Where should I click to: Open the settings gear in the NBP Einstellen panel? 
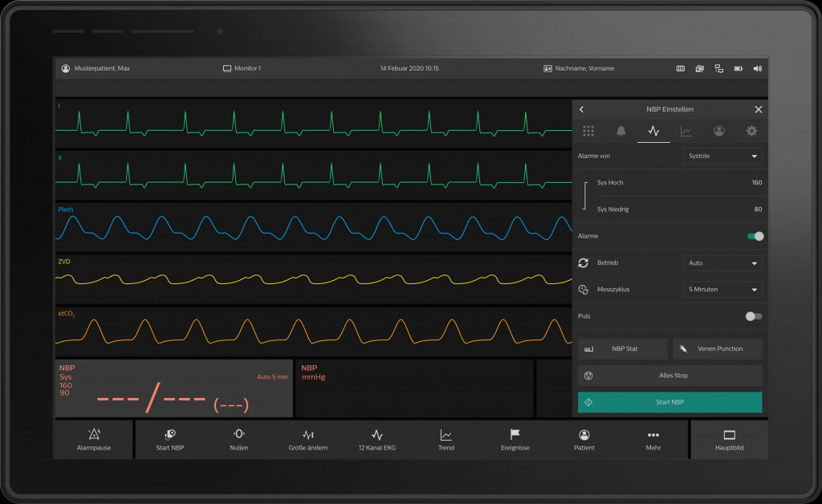[751, 131]
